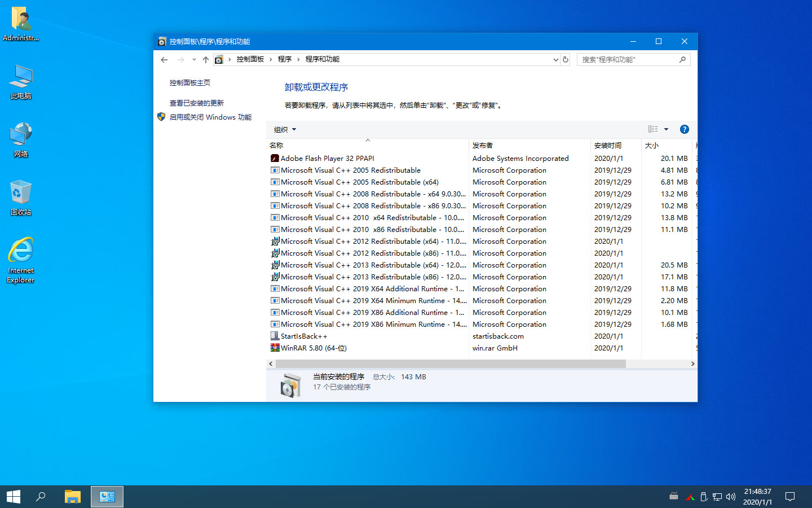Select Visual C++ 2019 X86 Additional Runtime row
The width and height of the screenshot is (812, 508).
(482, 313)
